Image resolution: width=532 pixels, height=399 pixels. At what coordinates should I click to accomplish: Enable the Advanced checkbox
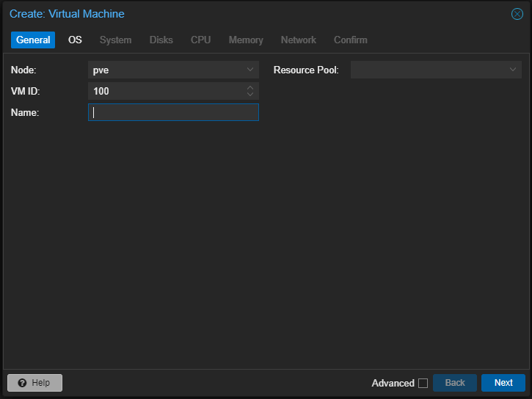423,383
